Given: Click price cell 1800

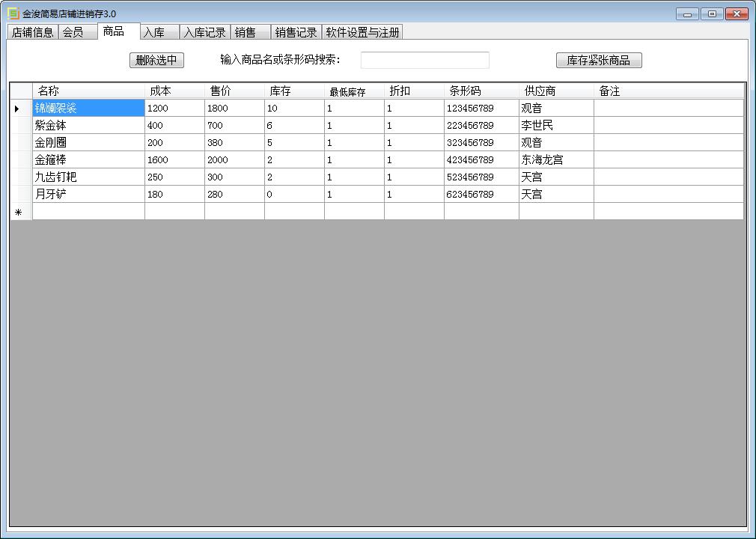Looking at the screenshot, I should pyautogui.click(x=234, y=108).
